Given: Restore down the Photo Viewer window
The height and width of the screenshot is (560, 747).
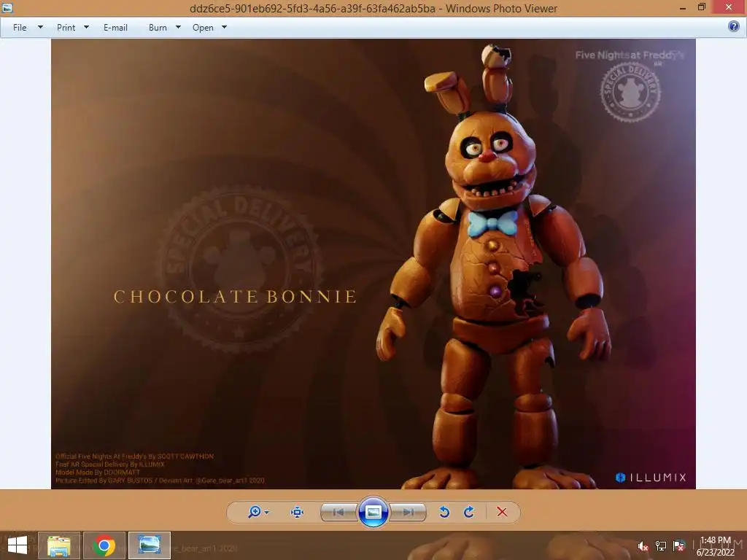Looking at the screenshot, I should tap(701, 7).
